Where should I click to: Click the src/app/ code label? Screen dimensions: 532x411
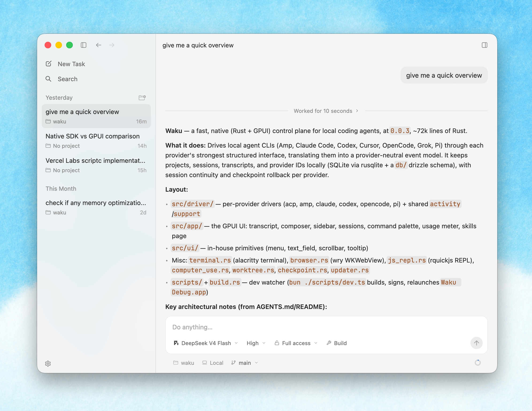[187, 226]
